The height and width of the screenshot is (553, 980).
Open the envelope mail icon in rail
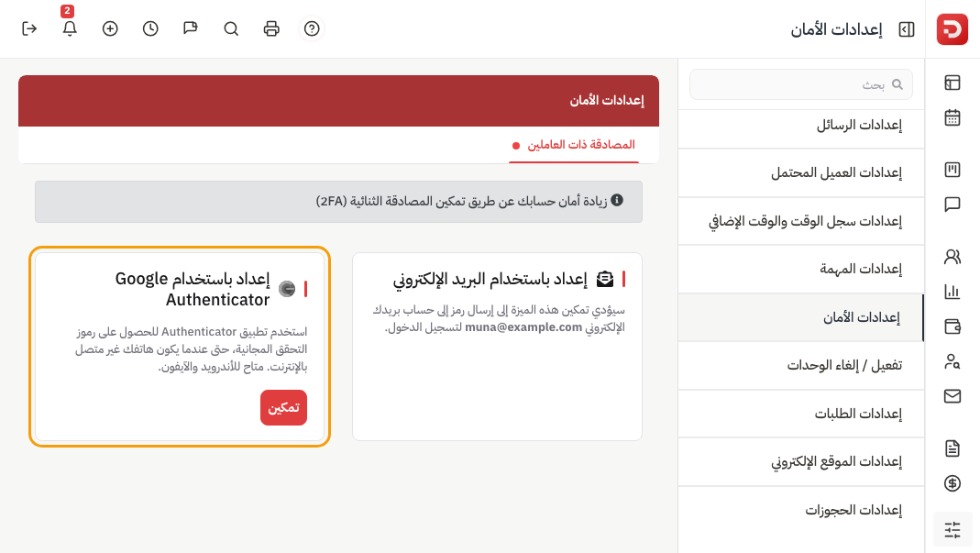coord(952,396)
